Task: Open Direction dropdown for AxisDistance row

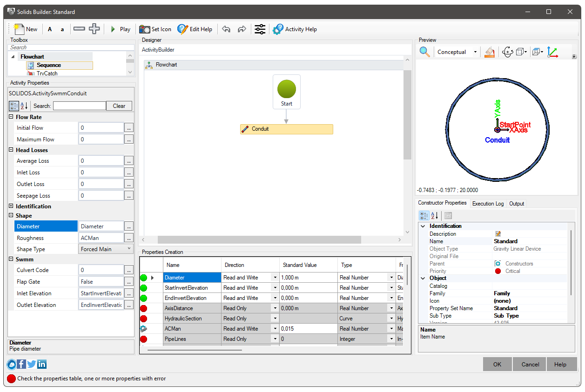Action: click(275, 308)
